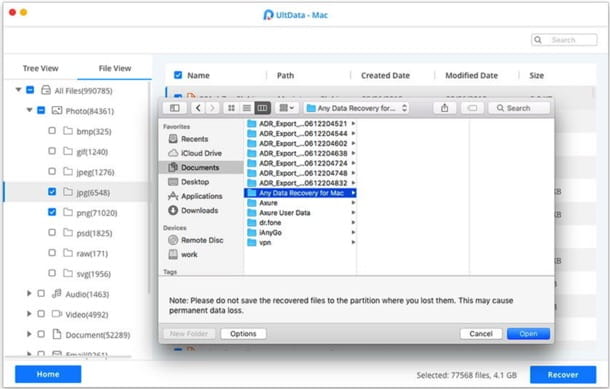Viewport: 610px width, 389px height.
Task: Click the share icon in dialog toolbar
Action: pos(445,108)
